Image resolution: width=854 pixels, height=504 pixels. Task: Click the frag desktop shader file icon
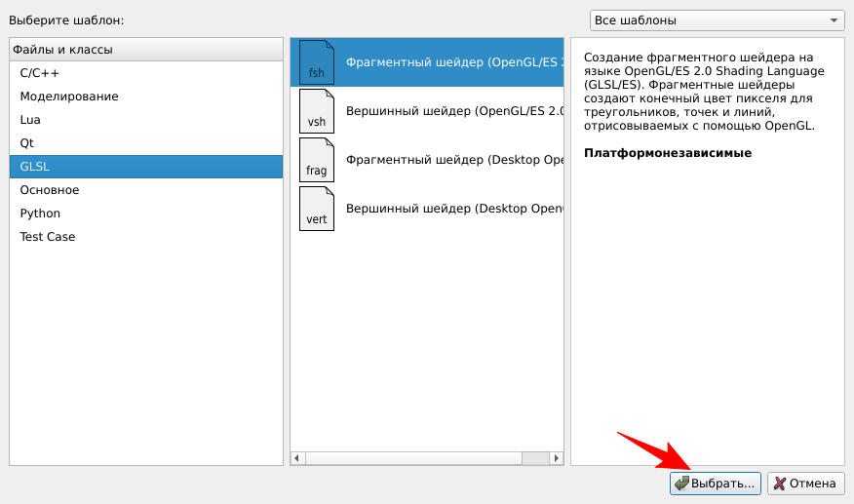click(x=316, y=160)
